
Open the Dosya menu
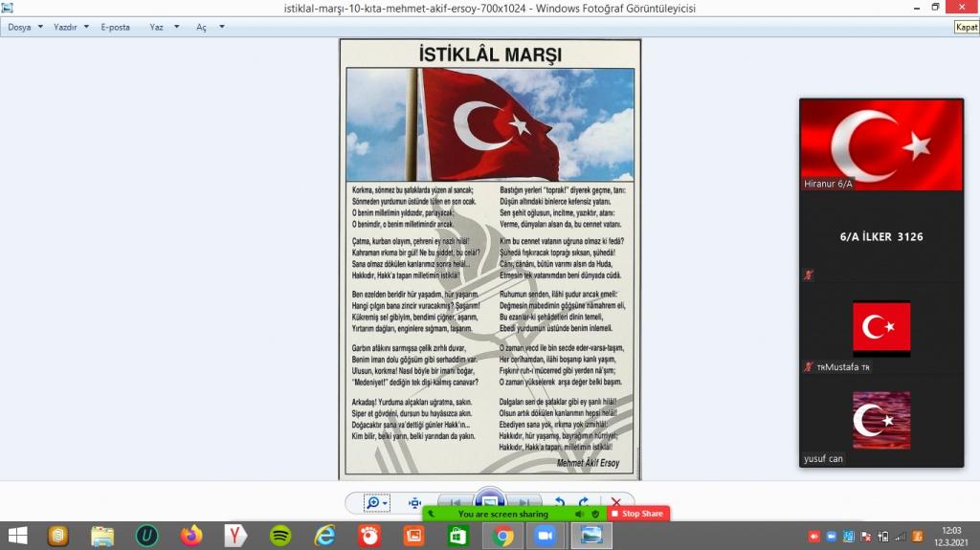tap(19, 27)
